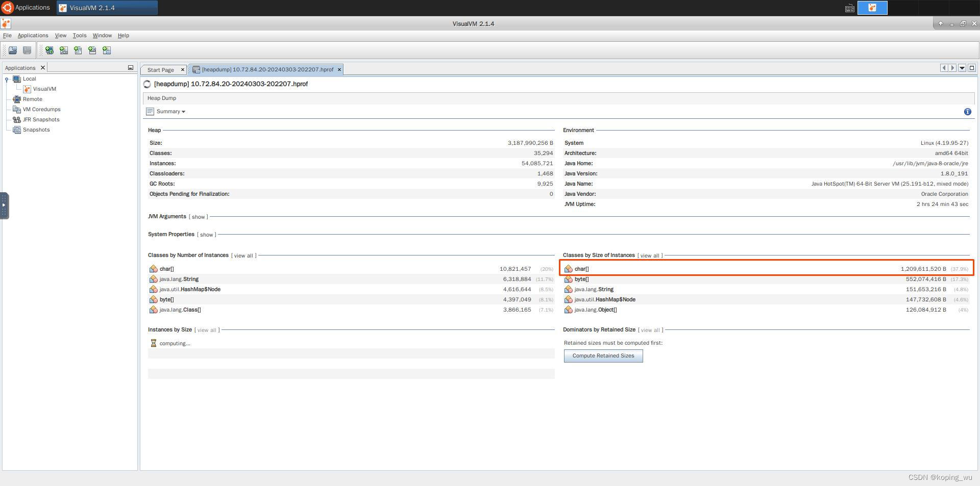The width and height of the screenshot is (980, 486).
Task: View all Classes by Size of Instances
Action: [x=650, y=255]
